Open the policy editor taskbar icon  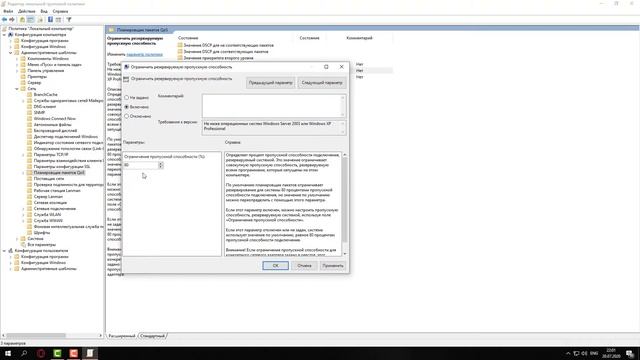tap(90, 353)
